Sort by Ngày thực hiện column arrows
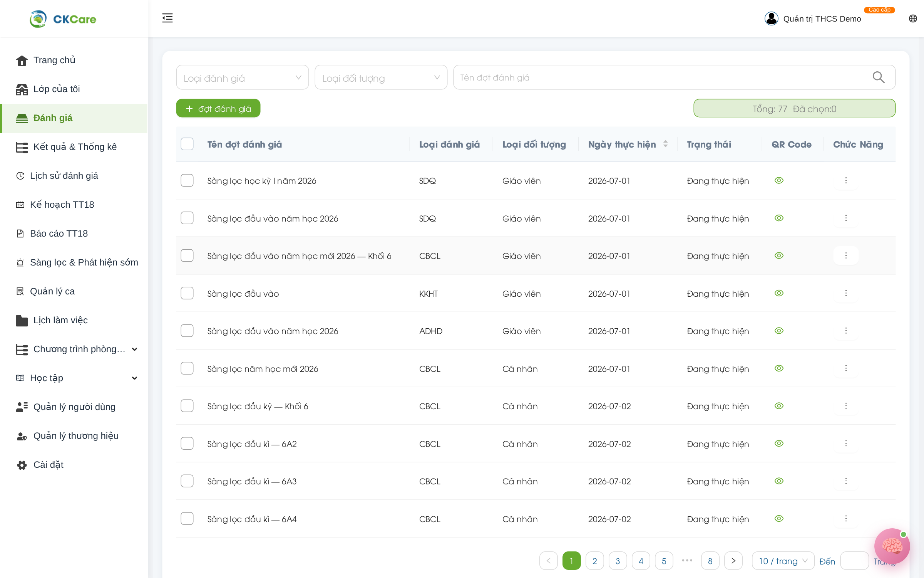 [665, 144]
